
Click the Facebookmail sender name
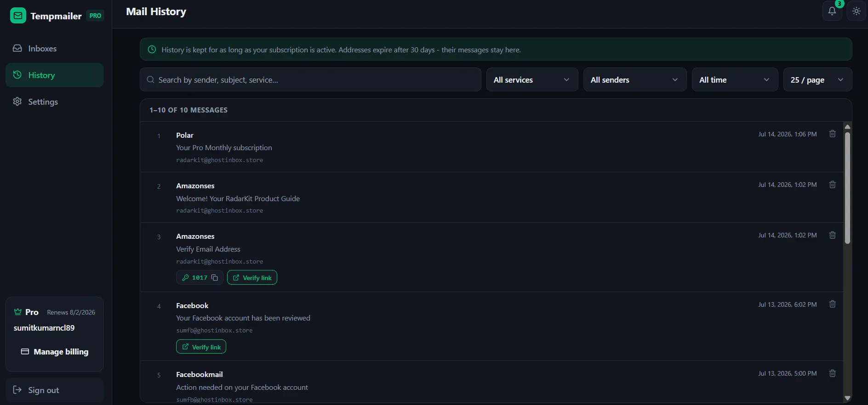tap(200, 375)
